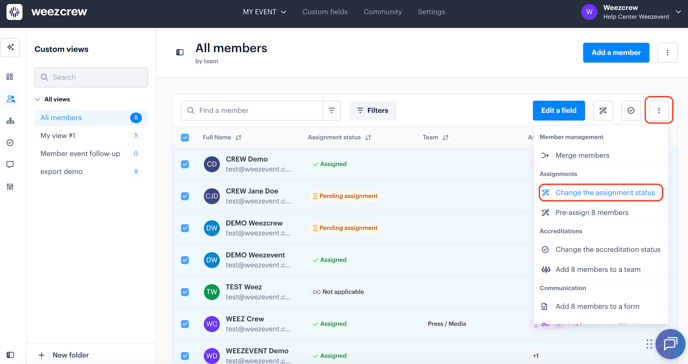Open the chat bubble icon in the left sidebar
Viewport: 688px width, 364px height.
click(10, 164)
